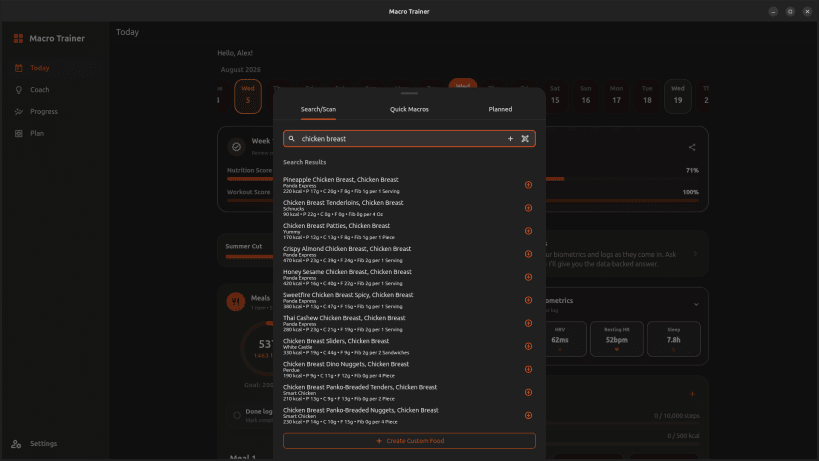Go to the Today page label

(40, 68)
